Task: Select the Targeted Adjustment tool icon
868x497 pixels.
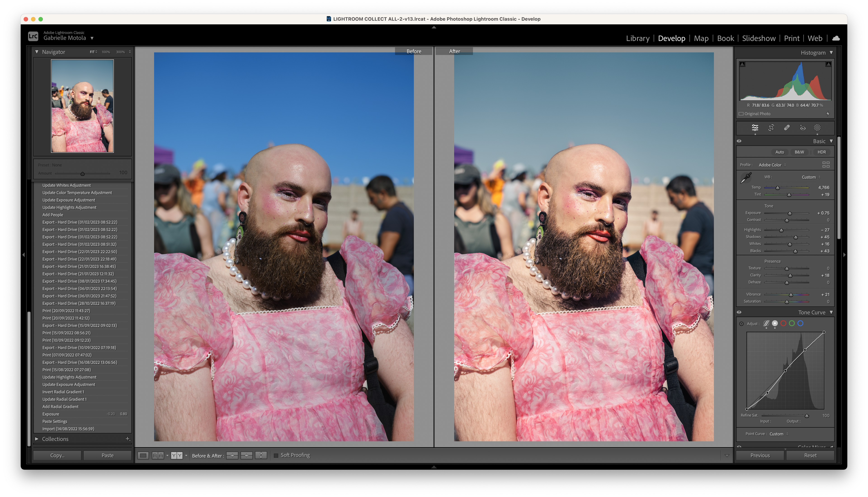Action: (742, 323)
